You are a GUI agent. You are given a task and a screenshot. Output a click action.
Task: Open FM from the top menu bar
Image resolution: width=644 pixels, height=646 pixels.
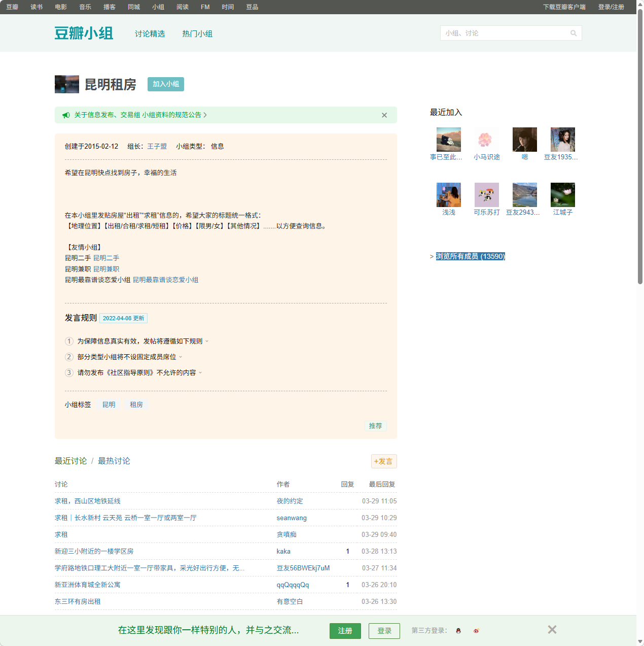coord(204,7)
